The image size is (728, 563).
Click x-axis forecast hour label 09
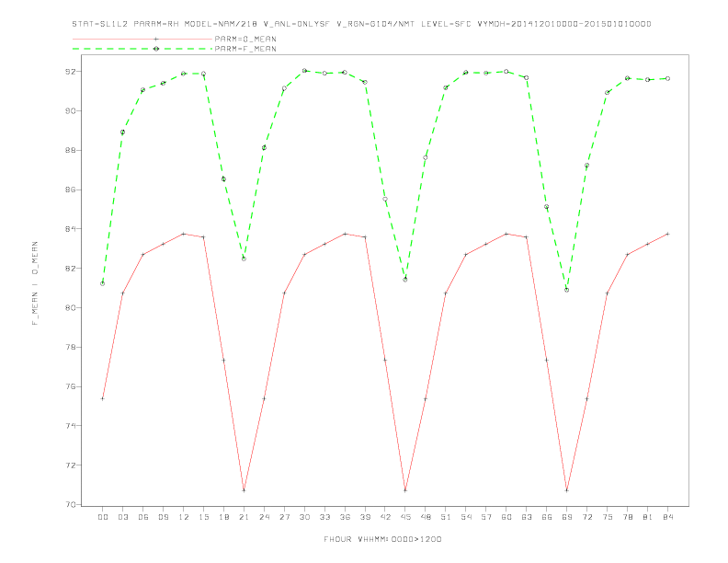pyautogui.click(x=163, y=517)
